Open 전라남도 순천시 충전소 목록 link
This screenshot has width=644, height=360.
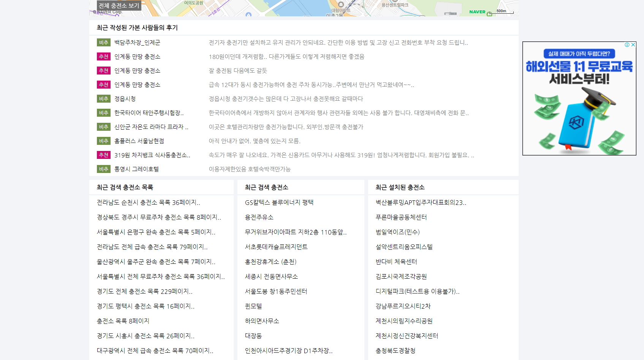click(148, 203)
